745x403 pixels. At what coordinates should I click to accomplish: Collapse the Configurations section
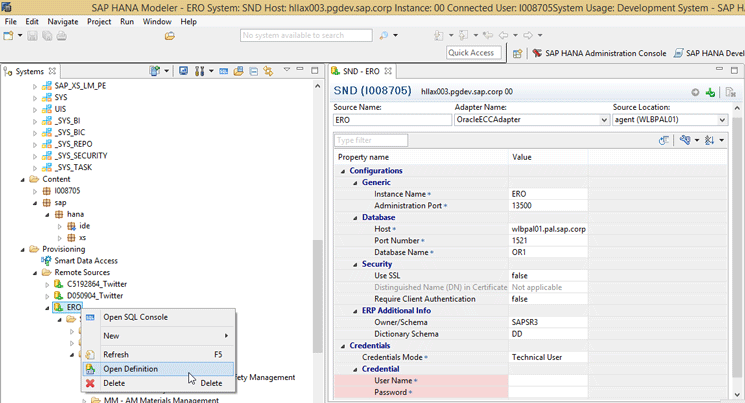(x=343, y=171)
